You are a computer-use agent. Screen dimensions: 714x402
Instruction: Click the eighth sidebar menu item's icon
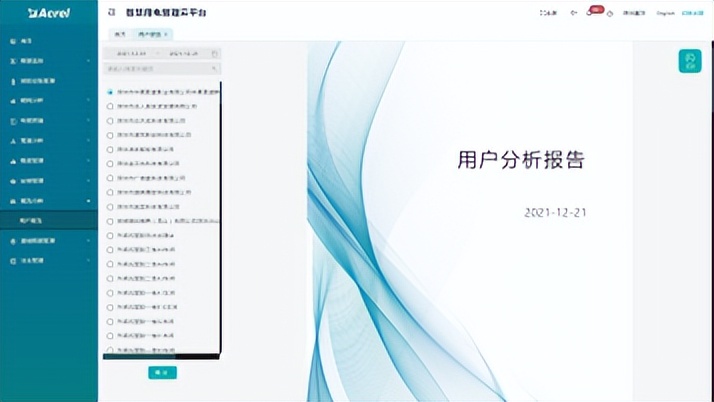pyautogui.click(x=13, y=181)
